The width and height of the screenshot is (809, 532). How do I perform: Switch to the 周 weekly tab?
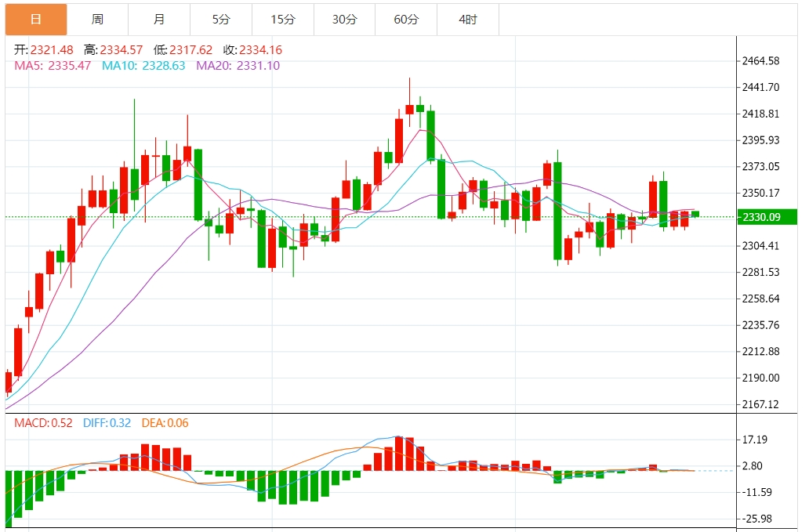click(x=97, y=20)
